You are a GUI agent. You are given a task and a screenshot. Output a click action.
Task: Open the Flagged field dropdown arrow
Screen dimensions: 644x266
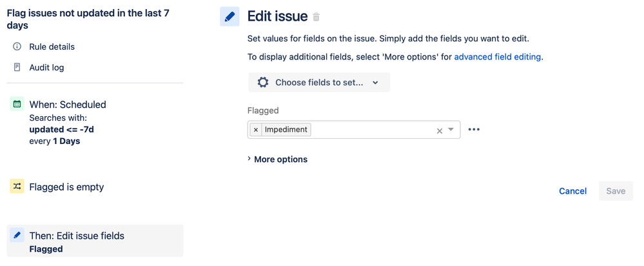(451, 130)
